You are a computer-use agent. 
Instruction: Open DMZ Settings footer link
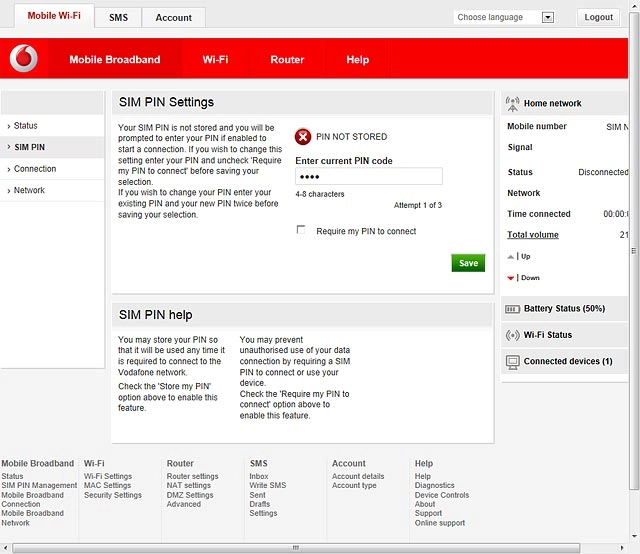coord(190,495)
